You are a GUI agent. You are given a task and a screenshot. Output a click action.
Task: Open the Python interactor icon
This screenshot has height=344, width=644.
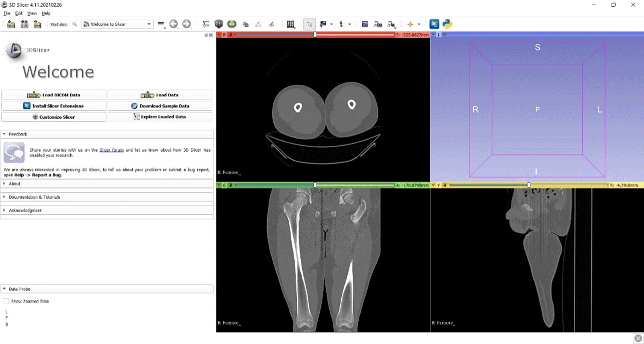tap(447, 24)
